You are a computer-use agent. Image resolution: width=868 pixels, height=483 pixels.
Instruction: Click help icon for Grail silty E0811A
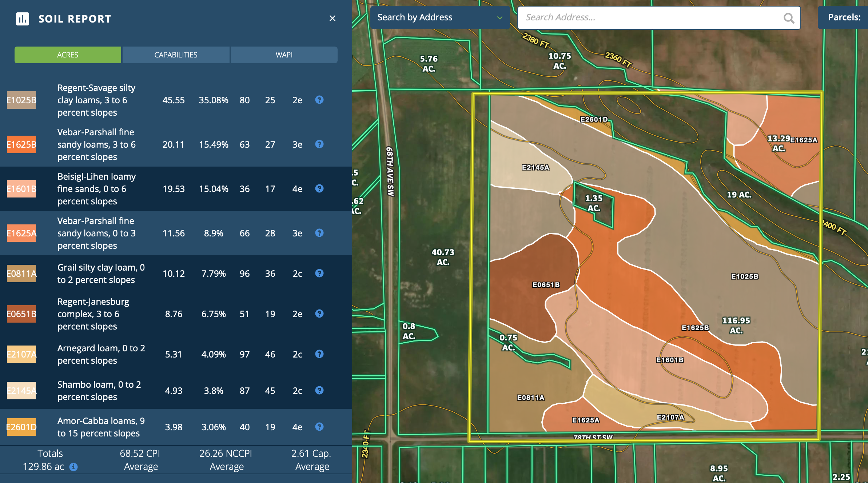coord(319,273)
